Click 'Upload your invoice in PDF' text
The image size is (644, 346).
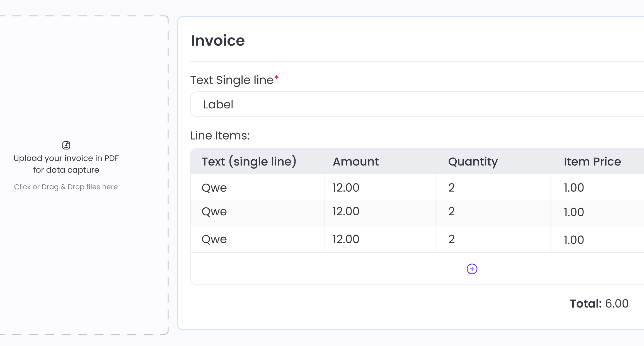tap(66, 158)
